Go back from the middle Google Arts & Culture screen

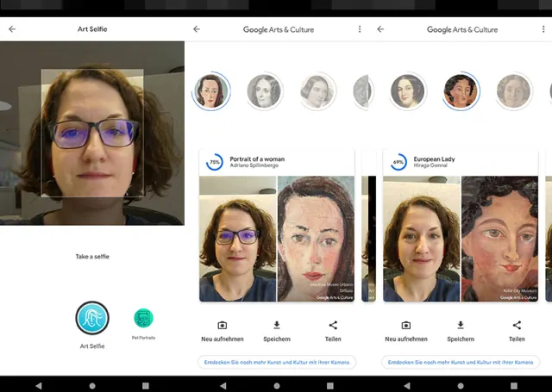click(197, 29)
